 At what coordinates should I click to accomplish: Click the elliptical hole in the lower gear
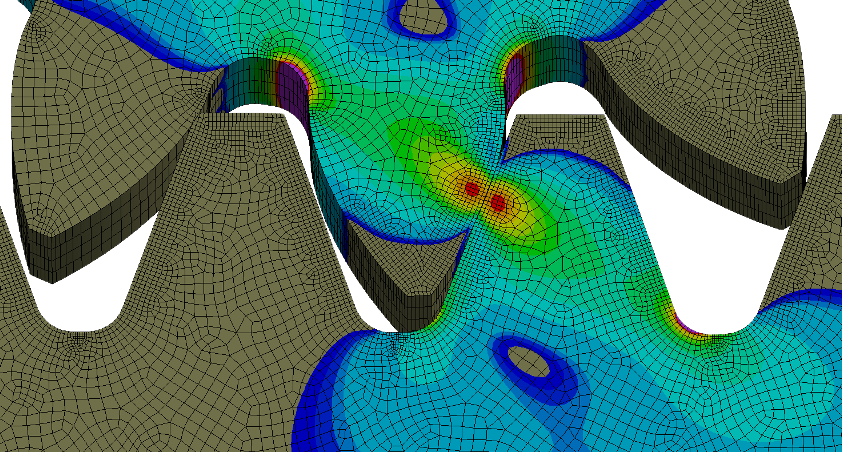tap(528, 360)
